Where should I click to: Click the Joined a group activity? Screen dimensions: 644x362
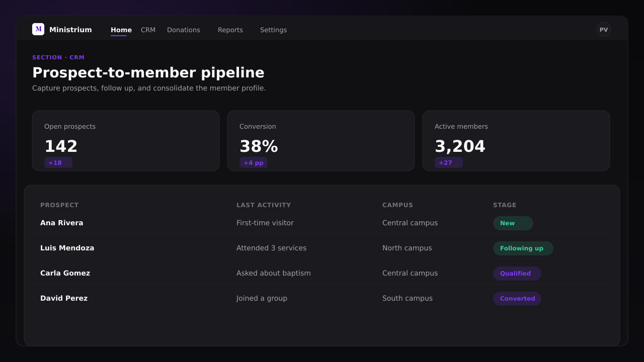[x=262, y=298]
